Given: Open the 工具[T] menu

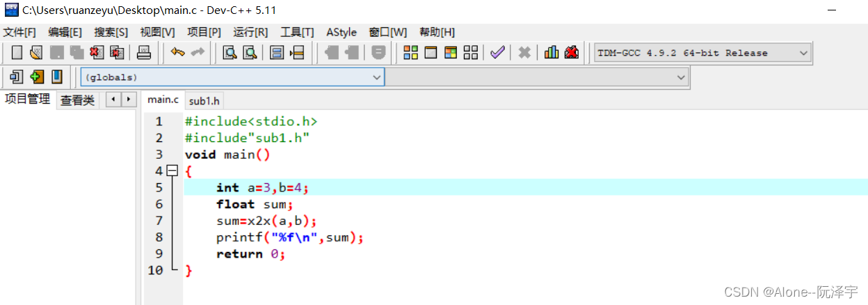Looking at the screenshot, I should tap(297, 32).
